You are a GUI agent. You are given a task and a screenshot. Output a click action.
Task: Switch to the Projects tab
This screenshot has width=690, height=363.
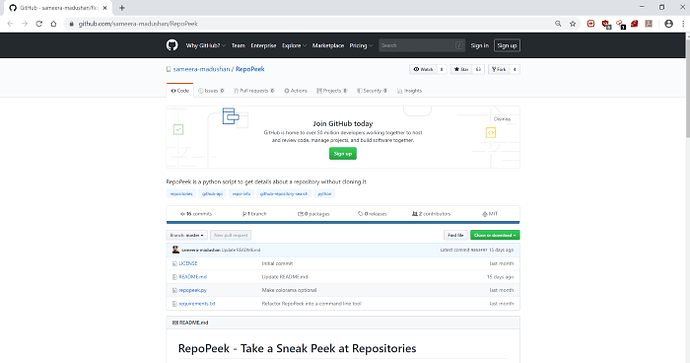pyautogui.click(x=332, y=91)
